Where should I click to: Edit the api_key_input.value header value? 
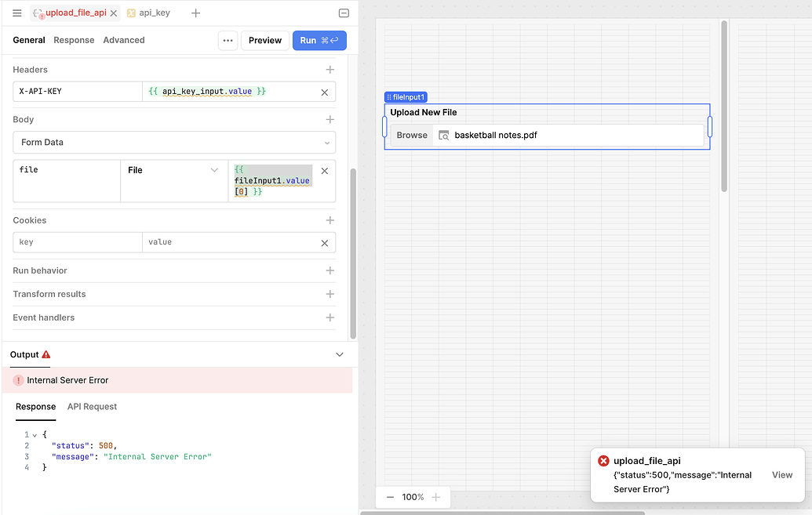(x=228, y=92)
